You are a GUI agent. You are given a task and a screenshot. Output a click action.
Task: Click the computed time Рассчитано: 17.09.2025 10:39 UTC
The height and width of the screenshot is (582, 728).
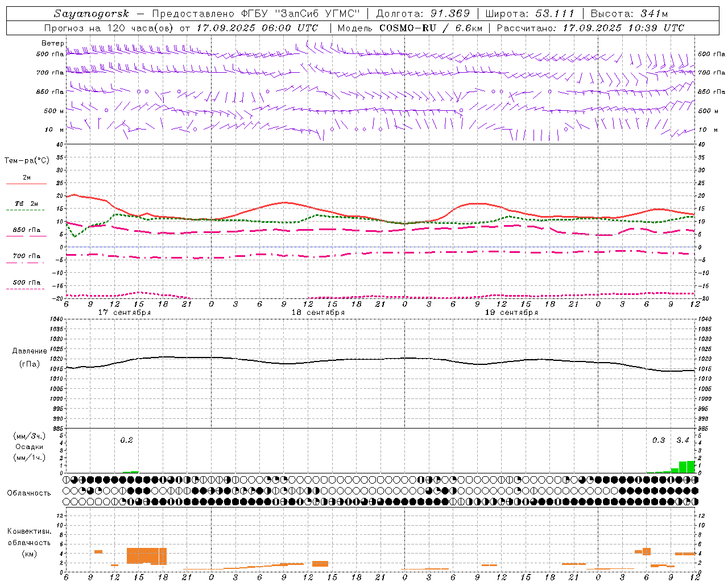point(590,28)
